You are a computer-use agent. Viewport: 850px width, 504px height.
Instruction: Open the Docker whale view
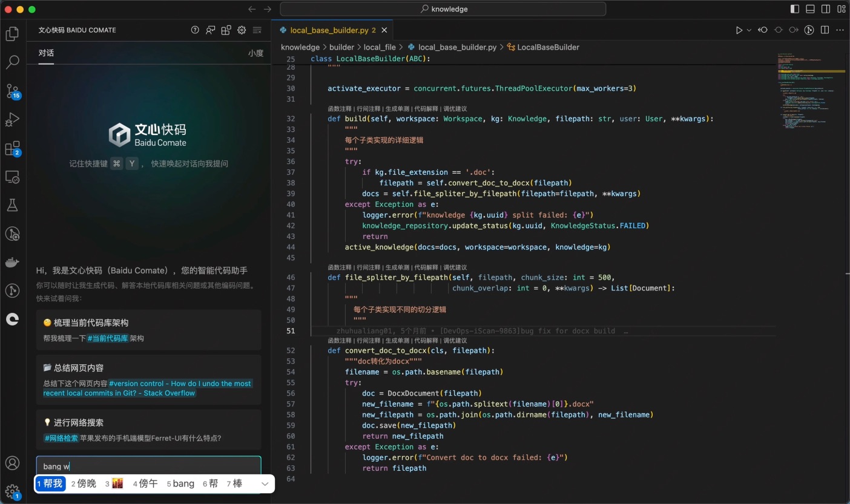[x=12, y=262]
